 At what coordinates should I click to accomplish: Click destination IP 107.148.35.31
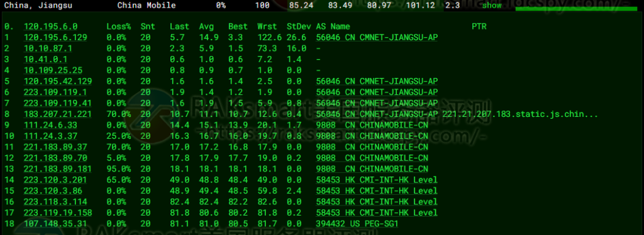point(55,224)
